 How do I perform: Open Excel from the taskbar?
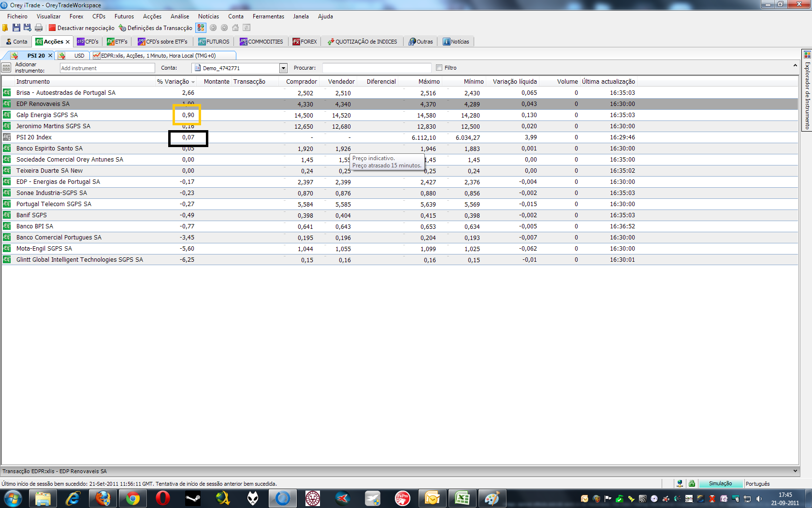pos(462,498)
